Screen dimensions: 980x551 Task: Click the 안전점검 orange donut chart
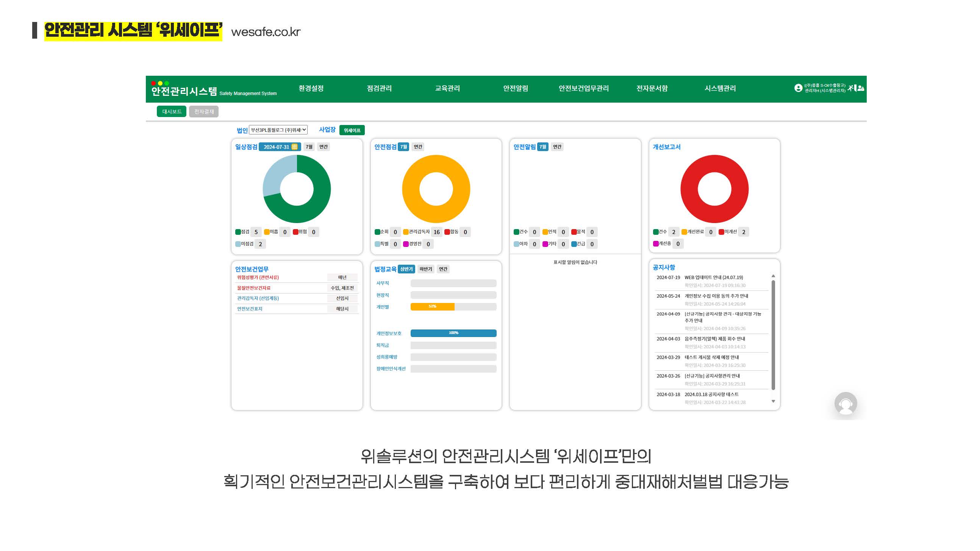tap(436, 189)
